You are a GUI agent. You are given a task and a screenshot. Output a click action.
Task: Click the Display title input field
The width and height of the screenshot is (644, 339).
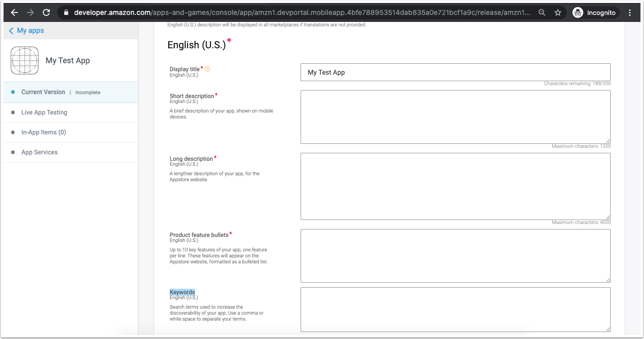tap(455, 72)
